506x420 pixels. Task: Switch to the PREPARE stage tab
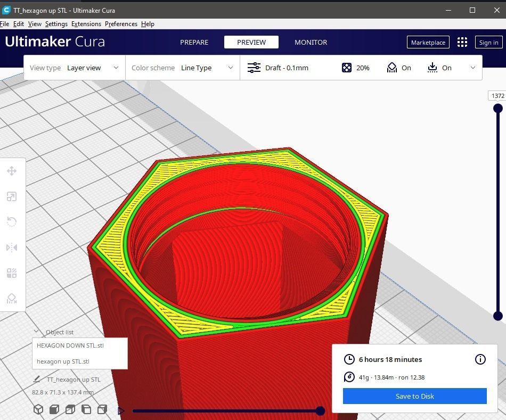pyautogui.click(x=194, y=42)
